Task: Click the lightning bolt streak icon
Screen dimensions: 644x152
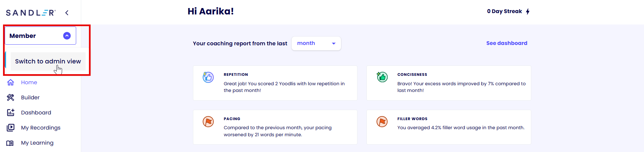Action: 528,11
